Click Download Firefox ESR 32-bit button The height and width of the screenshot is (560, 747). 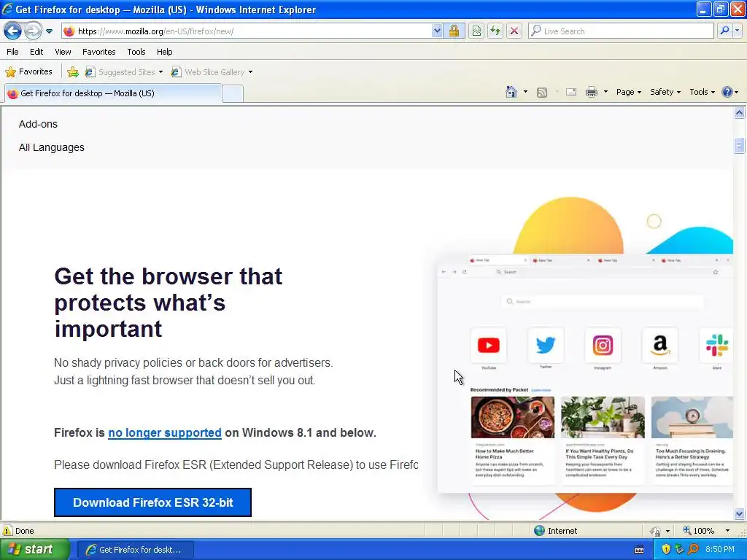(x=152, y=502)
